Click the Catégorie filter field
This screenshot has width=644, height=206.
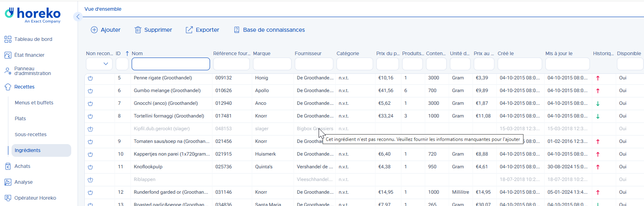pyautogui.click(x=355, y=64)
